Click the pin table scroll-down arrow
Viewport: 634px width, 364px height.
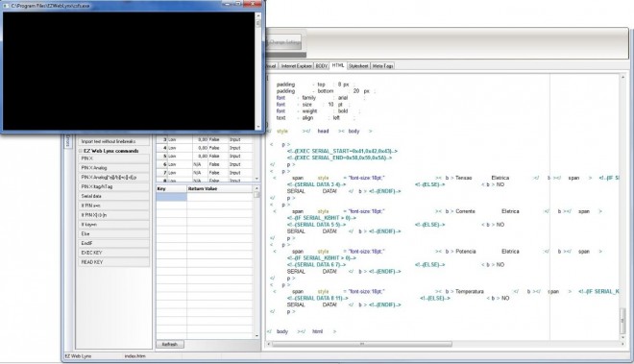(x=256, y=179)
